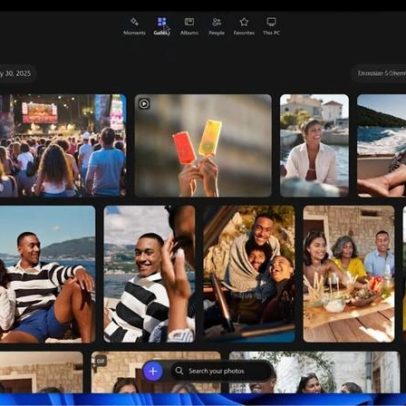Switch to the Gallery tab

tap(162, 26)
